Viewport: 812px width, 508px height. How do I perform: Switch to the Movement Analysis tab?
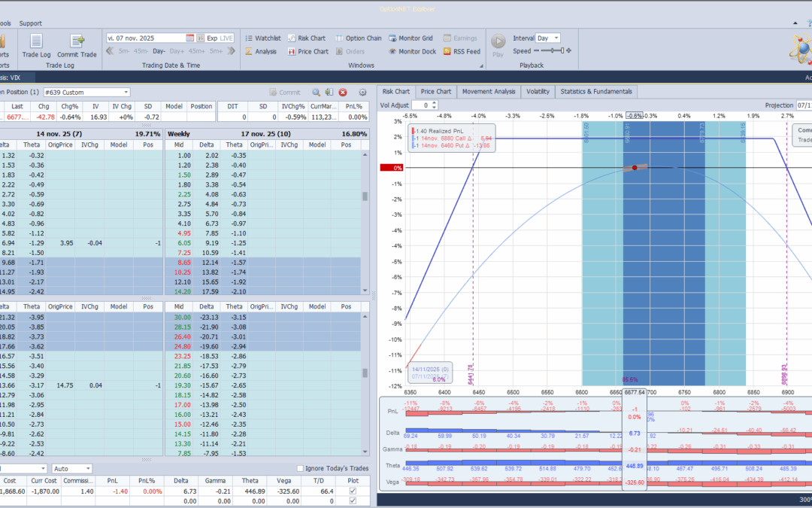pos(489,92)
